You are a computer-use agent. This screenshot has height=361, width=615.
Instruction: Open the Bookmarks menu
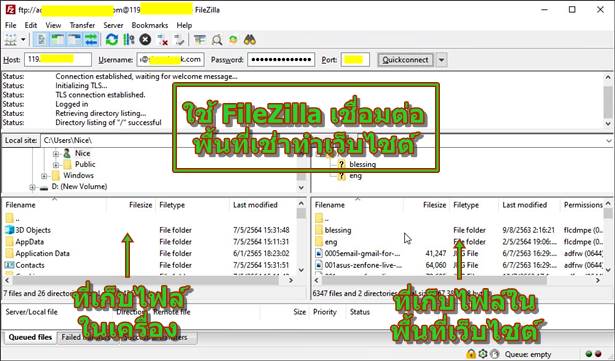point(149,25)
